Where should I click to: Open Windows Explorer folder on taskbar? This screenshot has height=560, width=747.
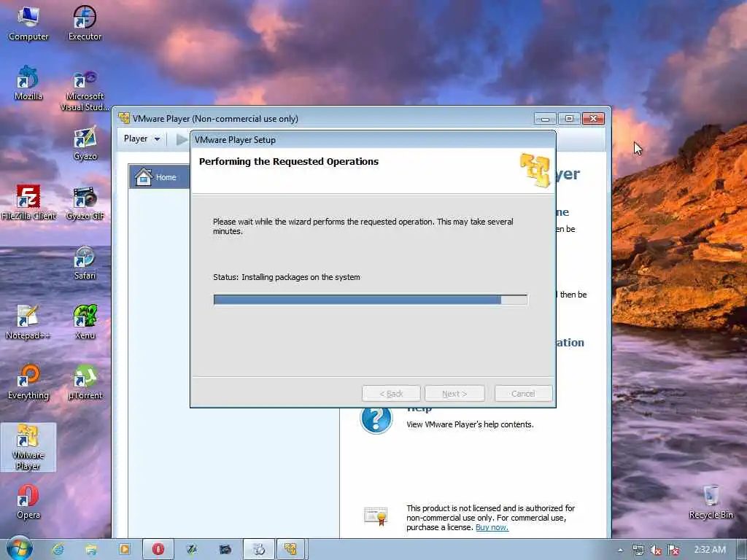91,550
